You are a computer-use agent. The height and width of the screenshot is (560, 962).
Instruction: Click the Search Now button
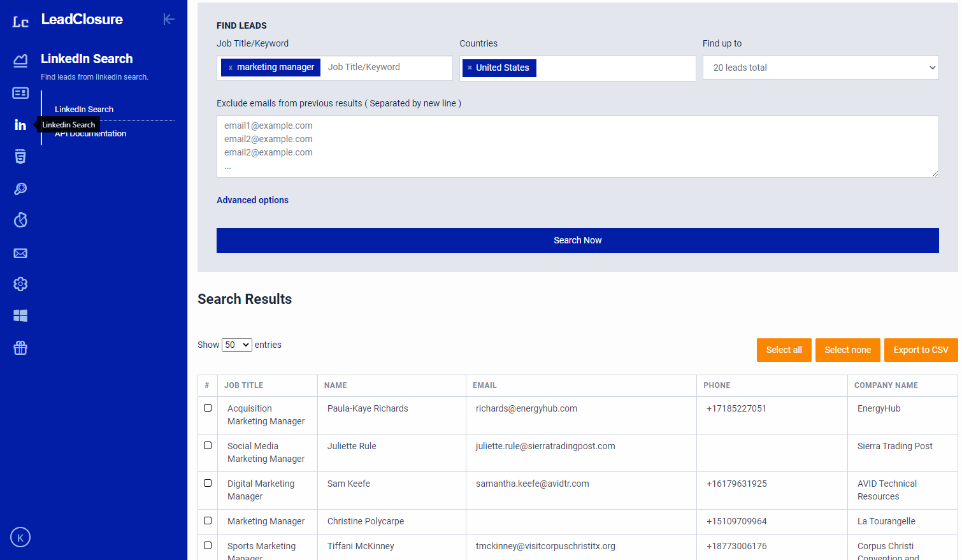[x=578, y=240]
